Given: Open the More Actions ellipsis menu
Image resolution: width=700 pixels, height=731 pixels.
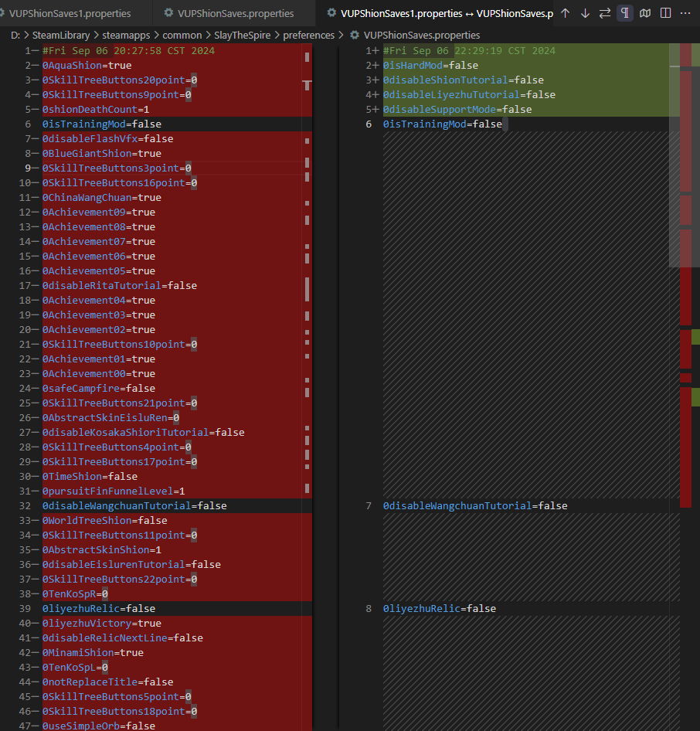Looking at the screenshot, I should tap(685, 13).
